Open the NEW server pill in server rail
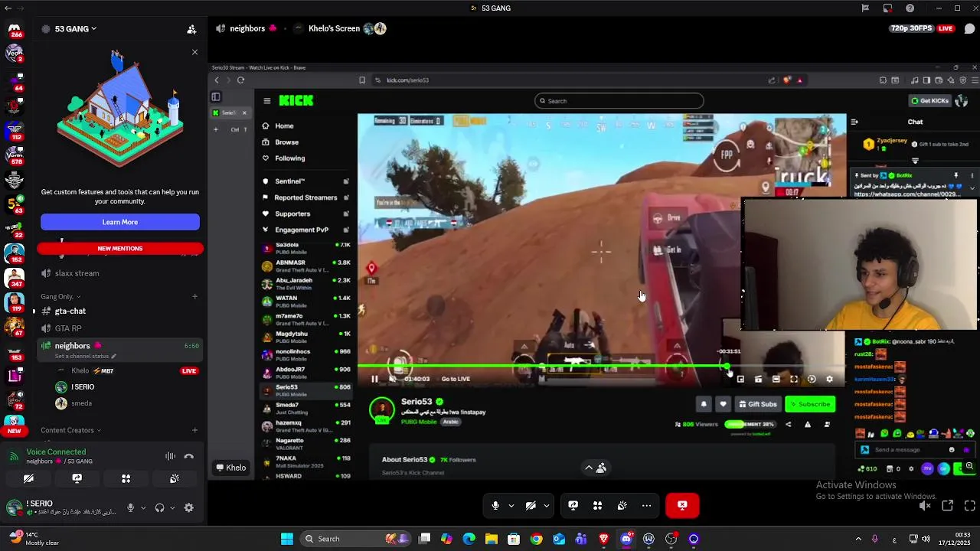980x551 pixels. (14, 432)
